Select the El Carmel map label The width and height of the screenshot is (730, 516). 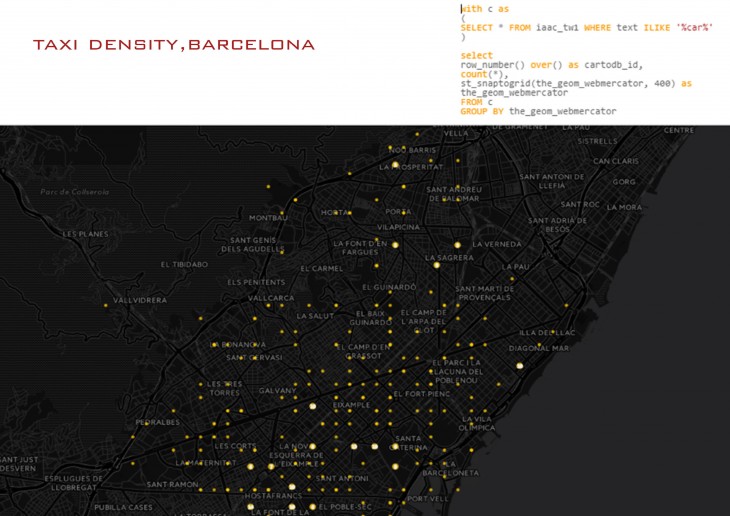[x=321, y=268]
